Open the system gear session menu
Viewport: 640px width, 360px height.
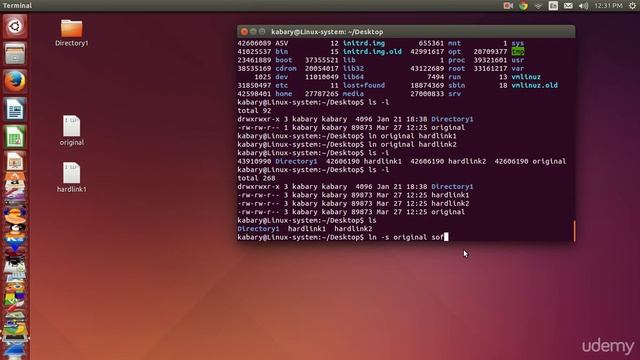coord(632,5)
